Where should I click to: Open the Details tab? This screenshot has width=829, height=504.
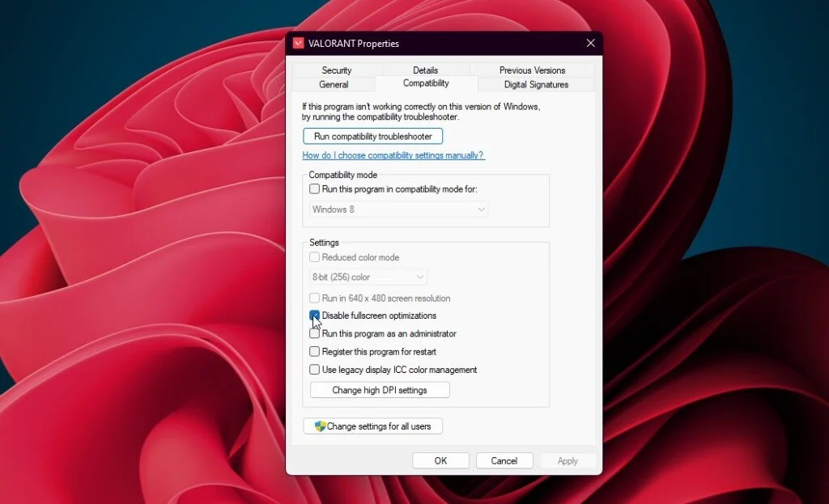[x=425, y=70]
